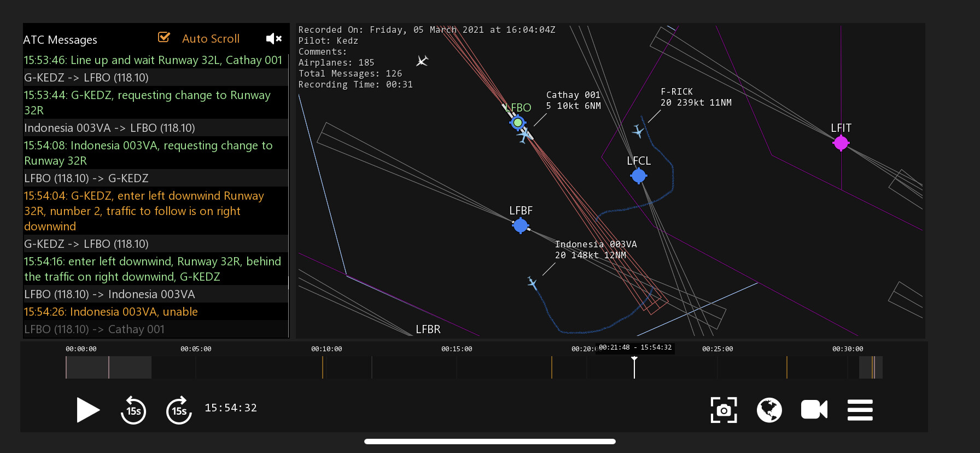Image resolution: width=980 pixels, height=453 pixels.
Task: Toggle the Auto Scroll checkbox
Action: click(x=164, y=37)
